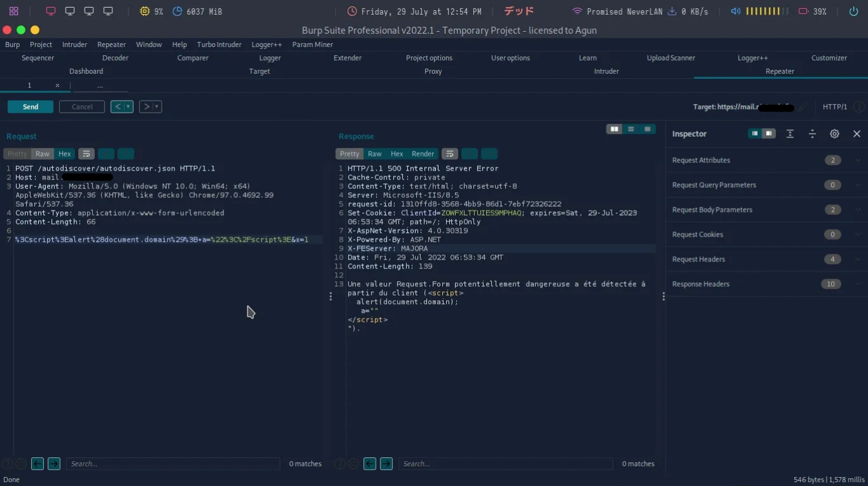Go forward to next request in history
This screenshot has height=486, width=868.
coord(146,107)
